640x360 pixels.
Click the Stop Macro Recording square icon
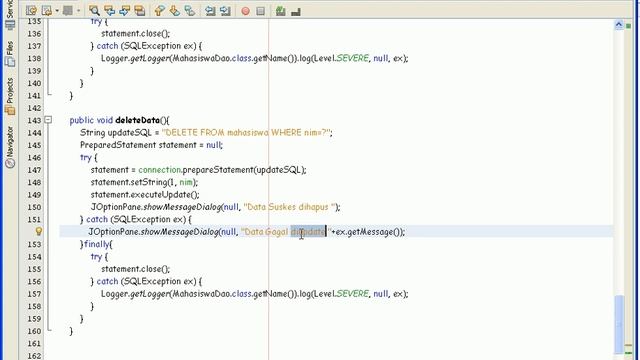click(260, 11)
